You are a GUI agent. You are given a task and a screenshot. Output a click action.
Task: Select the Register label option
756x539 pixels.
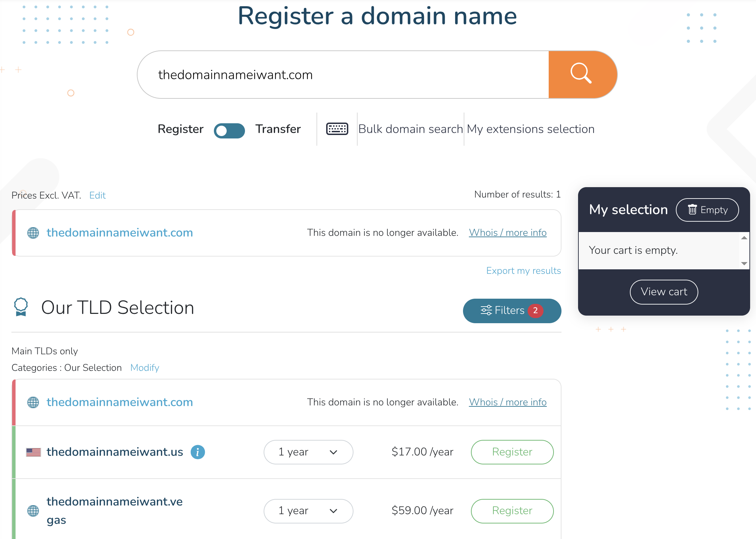180,129
